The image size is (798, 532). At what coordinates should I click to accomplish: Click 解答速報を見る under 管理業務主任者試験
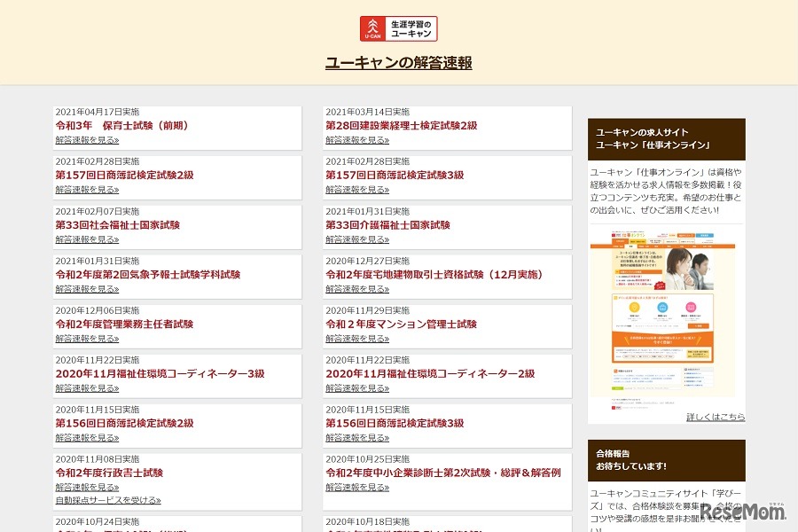tap(88, 338)
